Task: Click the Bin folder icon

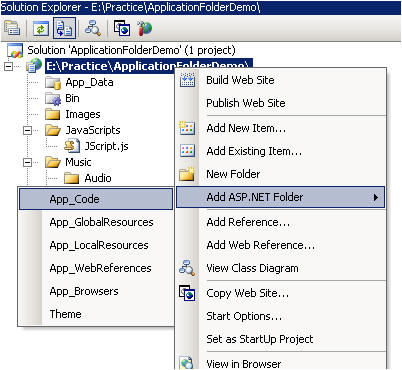Action: [53, 99]
